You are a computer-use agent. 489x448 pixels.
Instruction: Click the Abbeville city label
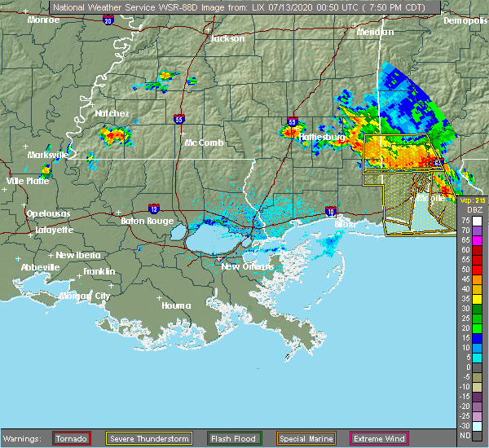pyautogui.click(x=40, y=267)
